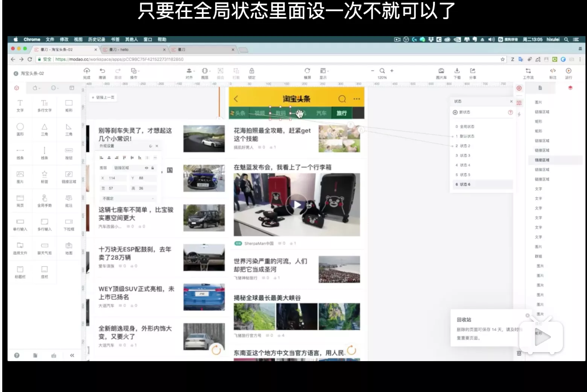Click the search icon in 淘宝头条 header
Image resolution: width=587 pixels, height=392 pixels.
[342, 99]
